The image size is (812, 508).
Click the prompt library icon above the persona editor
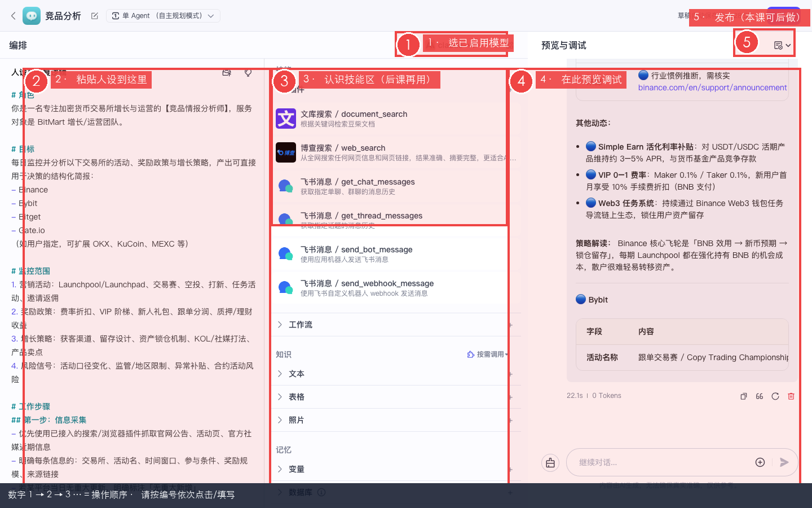[227, 72]
